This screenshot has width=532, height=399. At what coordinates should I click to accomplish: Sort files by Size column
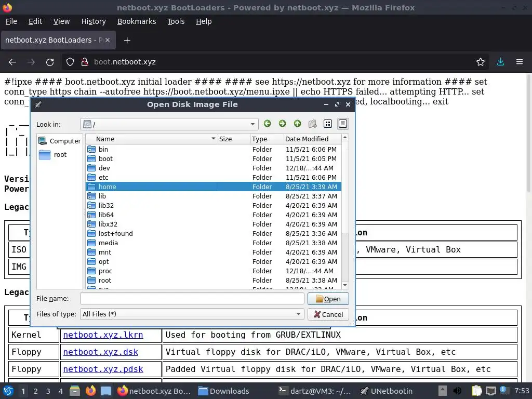(x=234, y=139)
